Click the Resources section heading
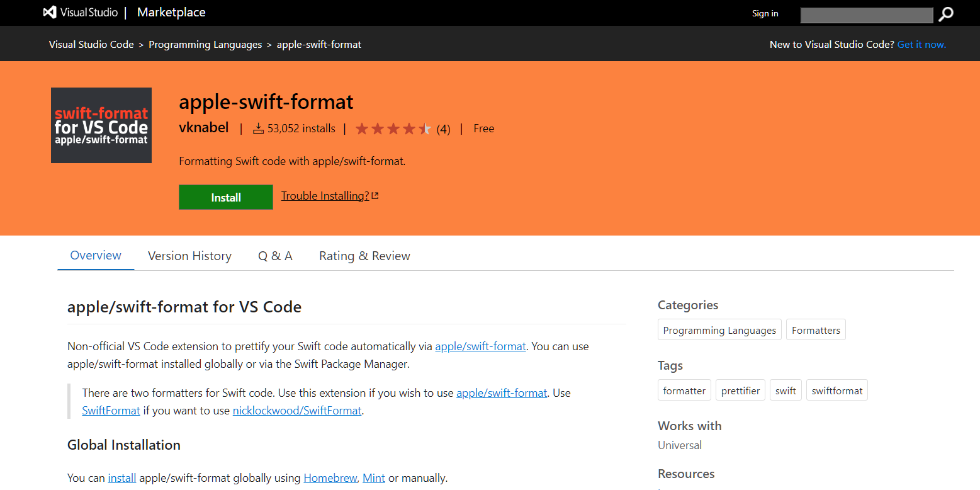The height and width of the screenshot is (490, 980). tap(686, 474)
